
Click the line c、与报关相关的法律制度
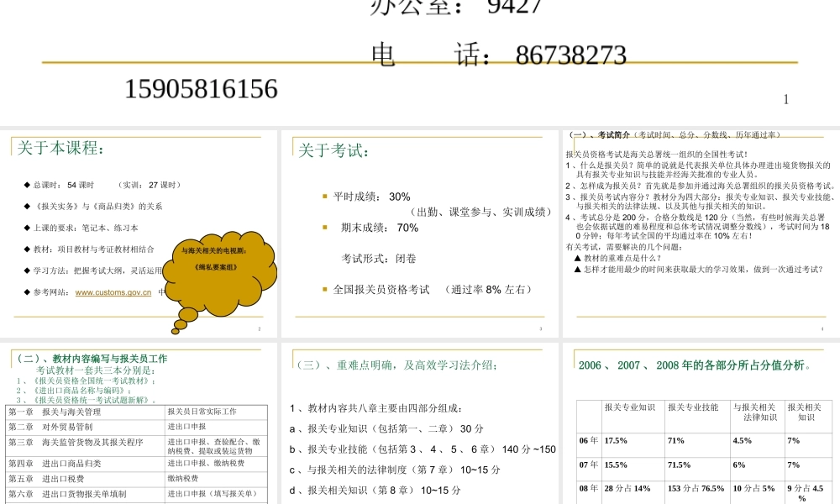pos(395,470)
